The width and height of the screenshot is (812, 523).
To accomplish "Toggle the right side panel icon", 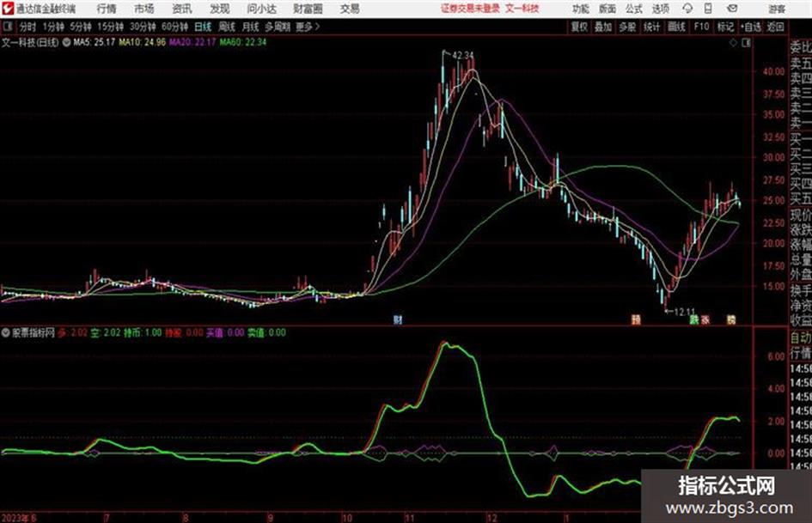I will tap(746, 43).
